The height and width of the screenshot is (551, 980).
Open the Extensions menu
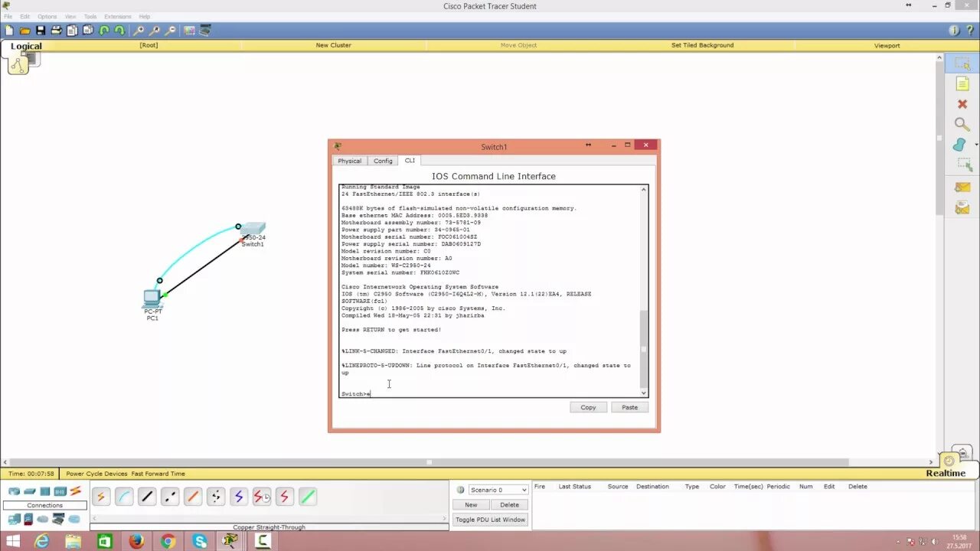tap(117, 16)
